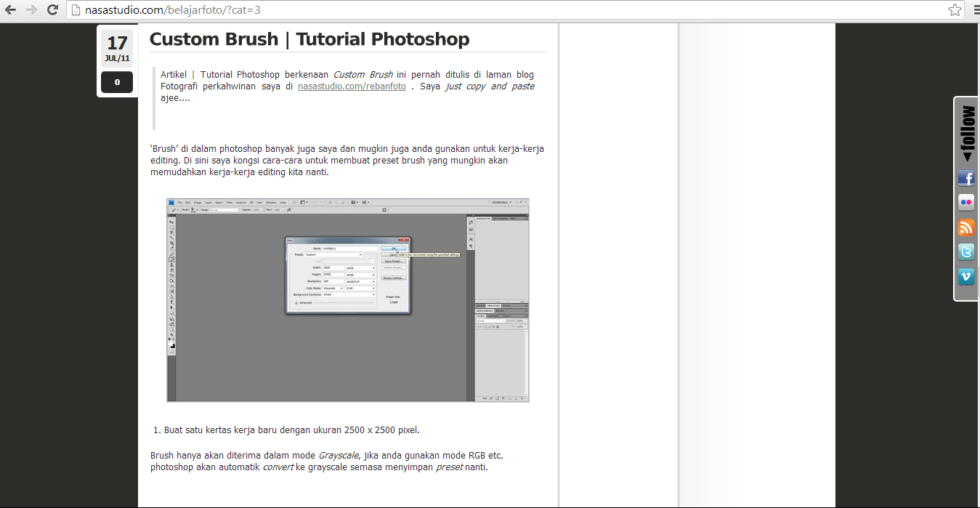Viewport: 980px width, 508px height.
Task: Open the Facebook follow icon
Action: click(965, 178)
